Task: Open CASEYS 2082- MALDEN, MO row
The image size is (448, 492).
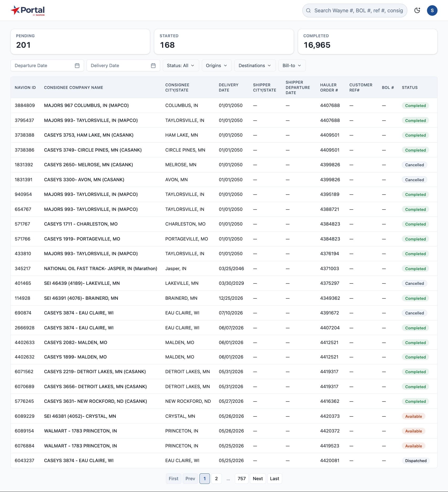Action: coord(224,343)
